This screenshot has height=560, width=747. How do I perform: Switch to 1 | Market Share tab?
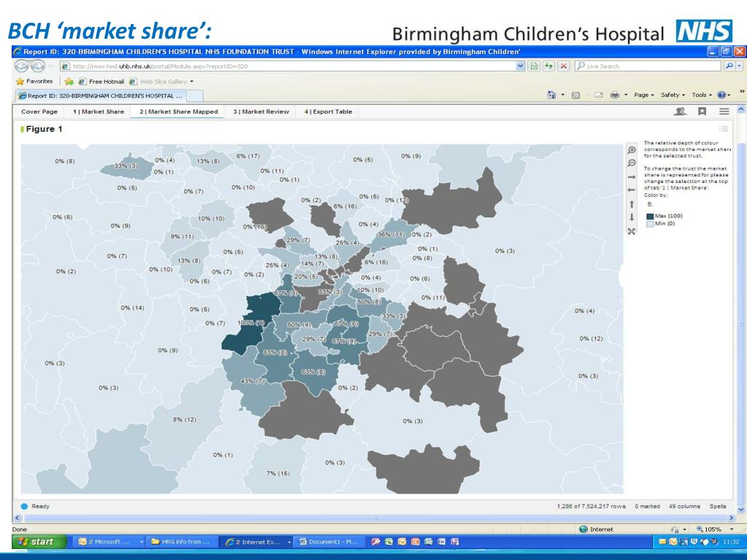(98, 112)
